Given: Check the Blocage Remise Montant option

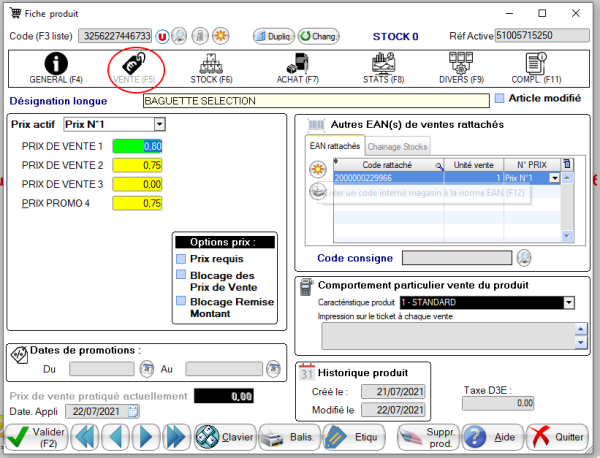Looking at the screenshot, I should tap(181, 302).
